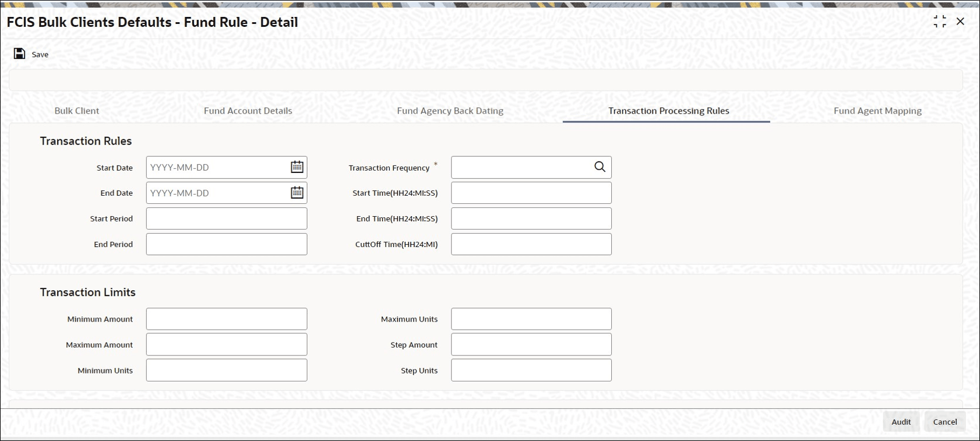Click into the Step Units field
This screenshot has width=980, height=441.
pyautogui.click(x=531, y=370)
